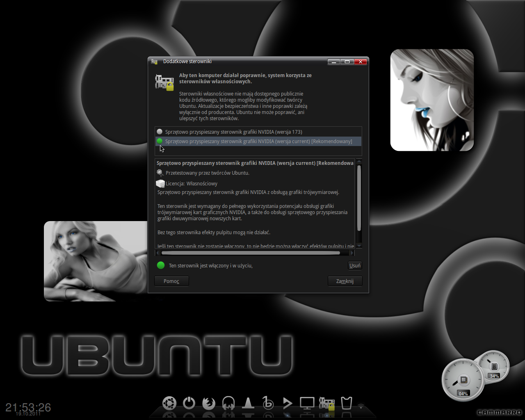
Task: Select NVIDIA driver wersja current [Rekomendowany] row
Action: (x=258, y=142)
